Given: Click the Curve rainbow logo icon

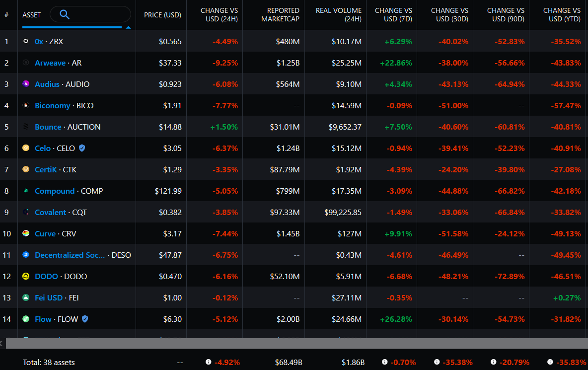Looking at the screenshot, I should [x=26, y=233].
